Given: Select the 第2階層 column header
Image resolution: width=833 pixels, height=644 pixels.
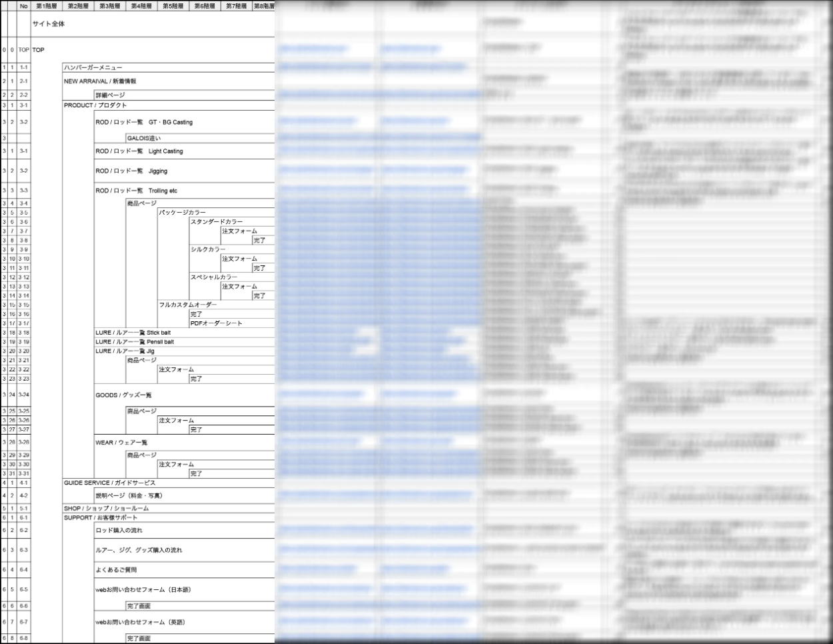Looking at the screenshot, I should point(78,6).
